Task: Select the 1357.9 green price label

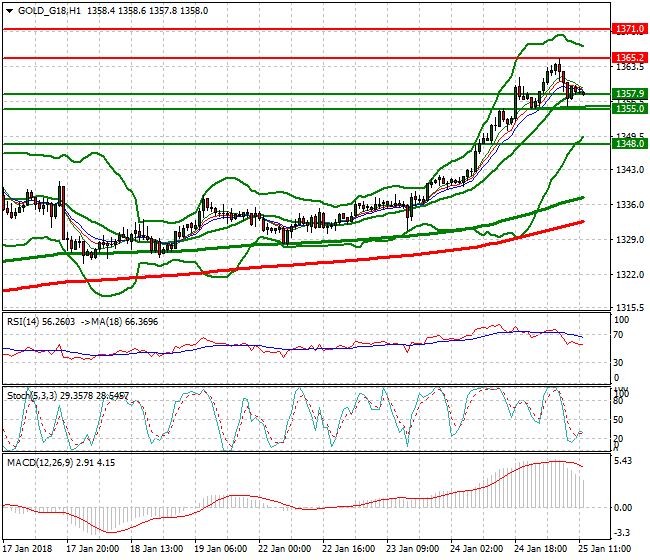Action: click(630, 94)
